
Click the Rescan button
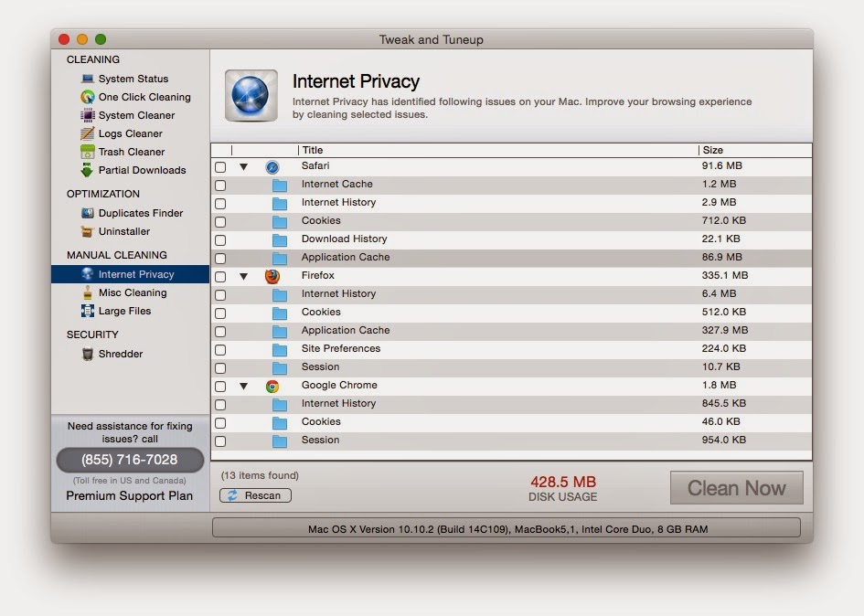tap(255, 495)
